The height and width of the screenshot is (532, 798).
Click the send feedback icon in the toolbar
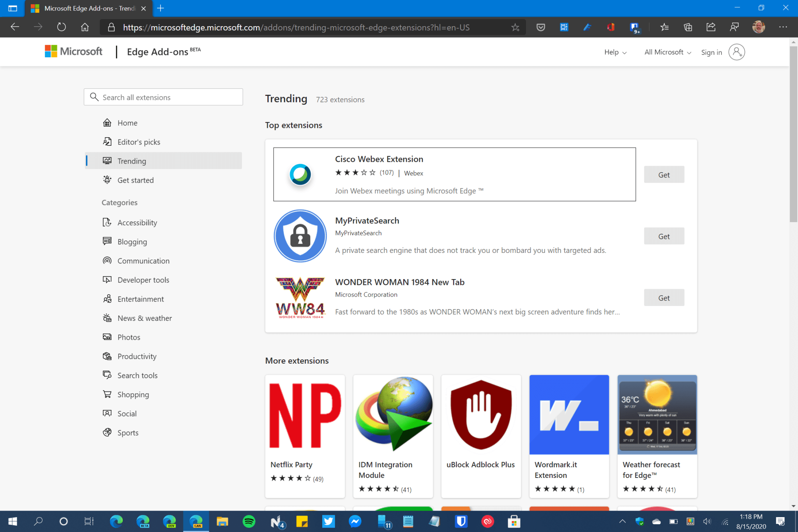pos(734,27)
